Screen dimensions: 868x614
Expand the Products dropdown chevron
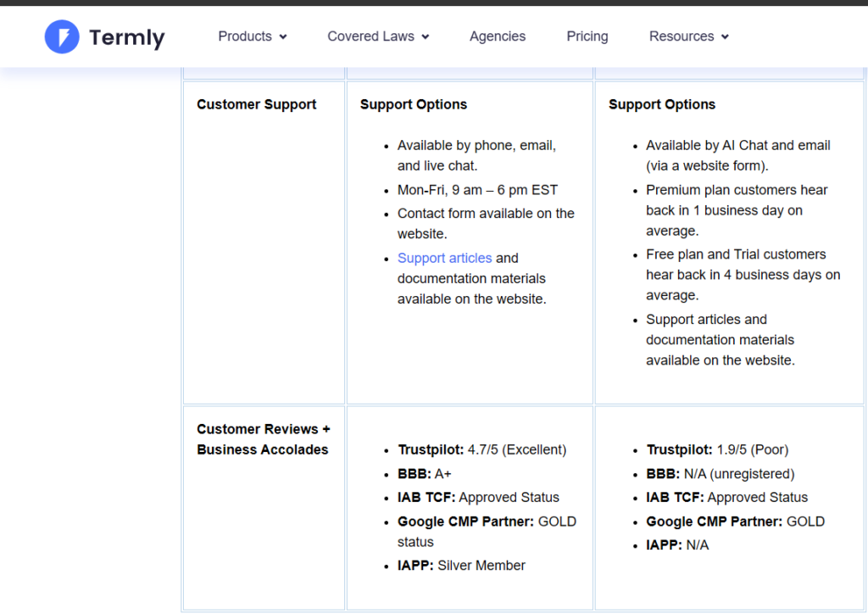tap(283, 37)
